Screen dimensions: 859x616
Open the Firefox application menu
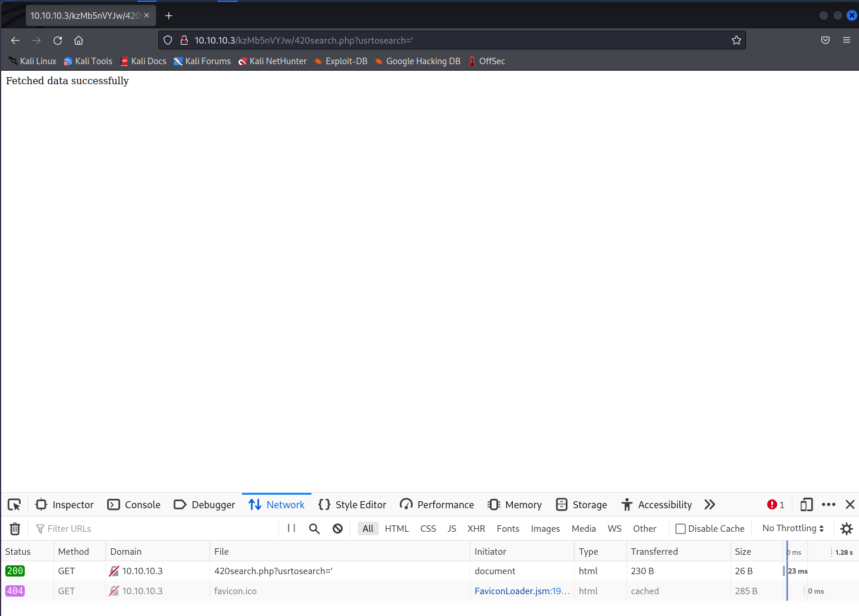pos(847,40)
